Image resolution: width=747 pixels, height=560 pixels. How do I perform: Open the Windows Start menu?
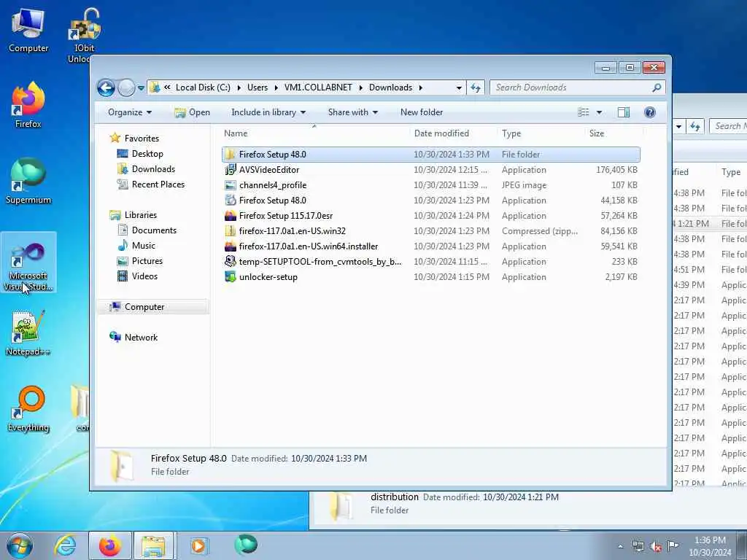20,545
